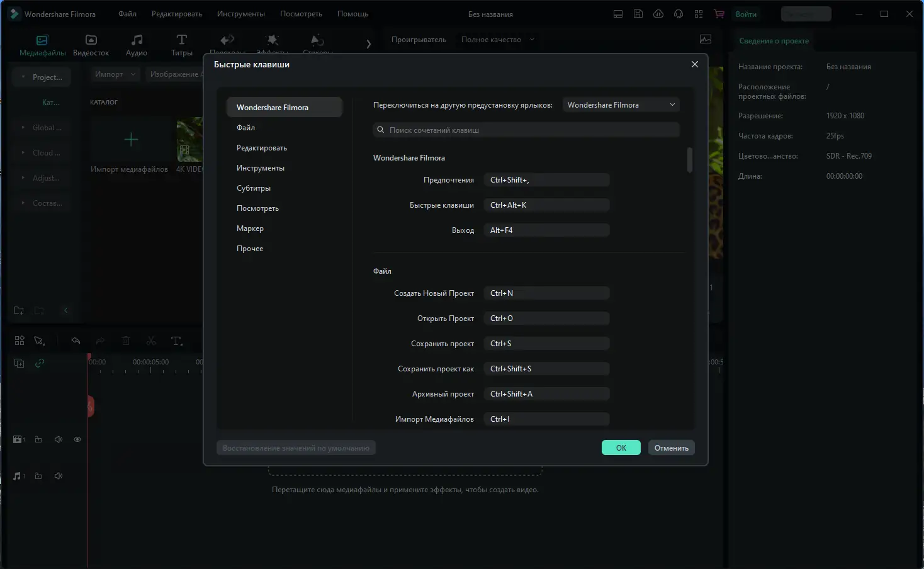
Task: Select the cursor selection tool in timeline
Action: click(x=39, y=341)
